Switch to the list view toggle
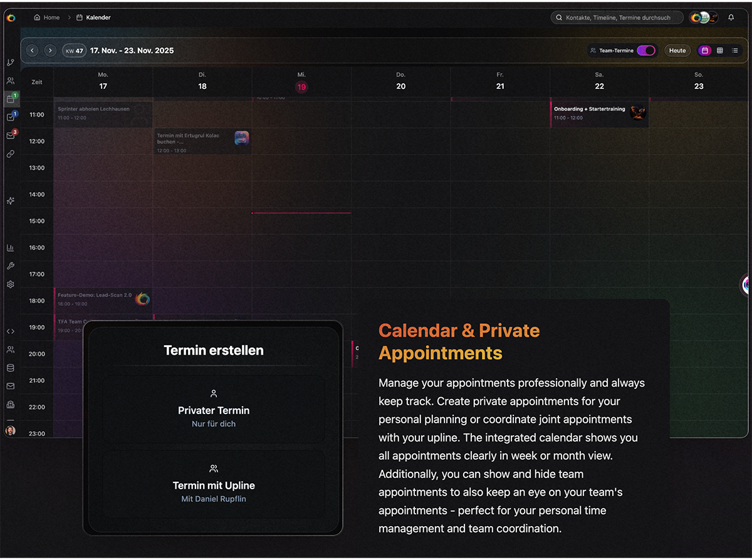 click(735, 50)
